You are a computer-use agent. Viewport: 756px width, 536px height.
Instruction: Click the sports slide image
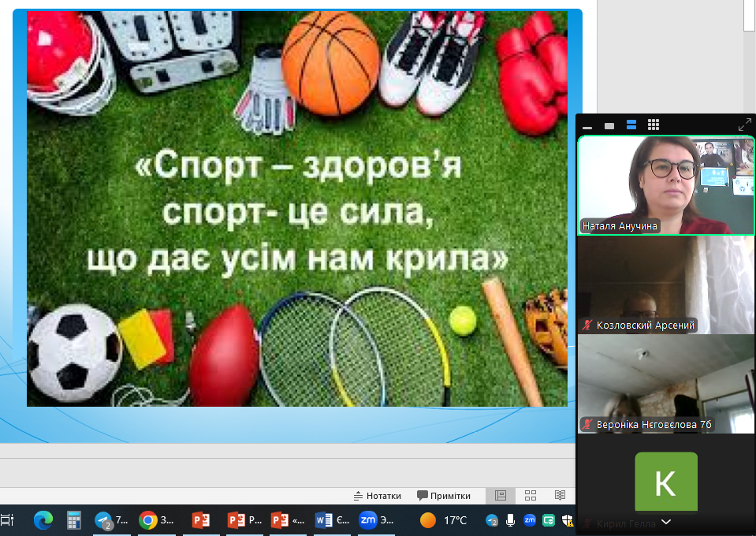[x=297, y=209]
